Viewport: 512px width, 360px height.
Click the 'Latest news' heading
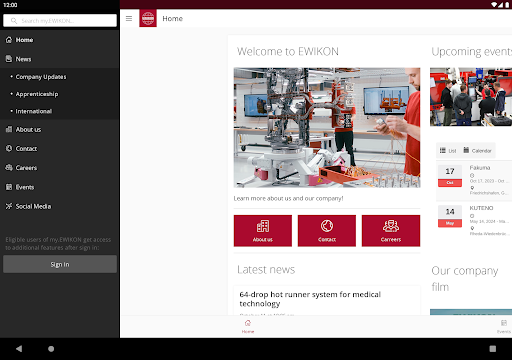click(266, 270)
